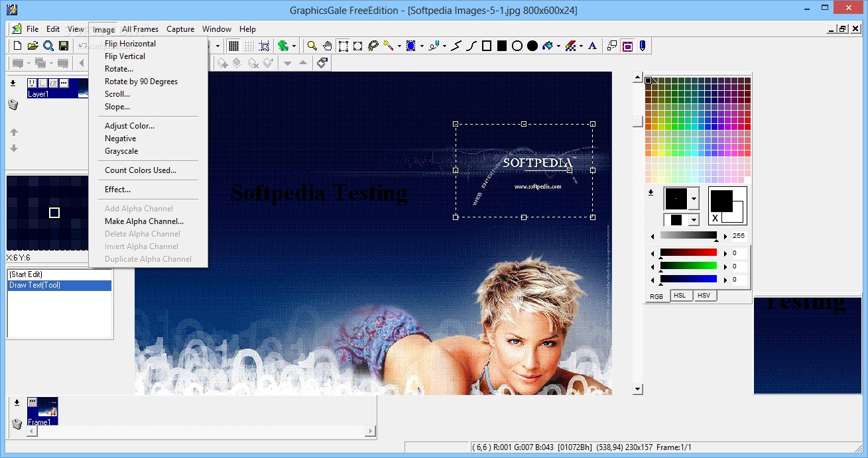Select the Zoom magnifying glass tool
This screenshot has height=458, width=868.
tap(312, 46)
